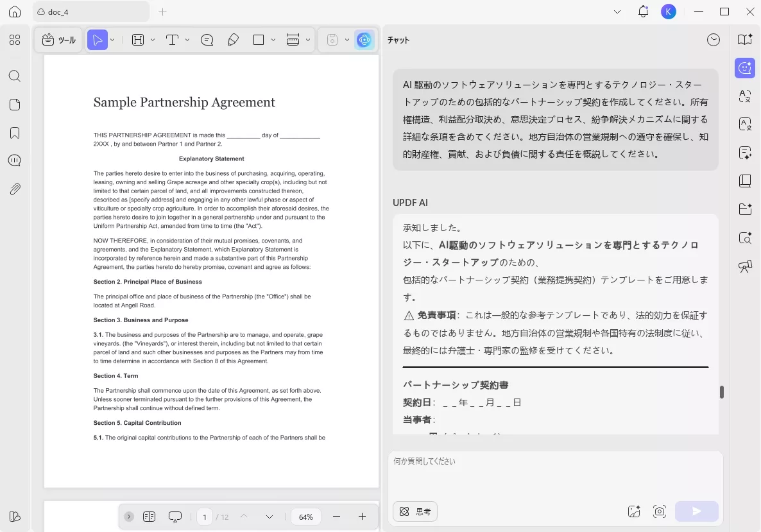Select the AI chat icon in right sidebar
This screenshot has width=761, height=532.
[x=745, y=68]
